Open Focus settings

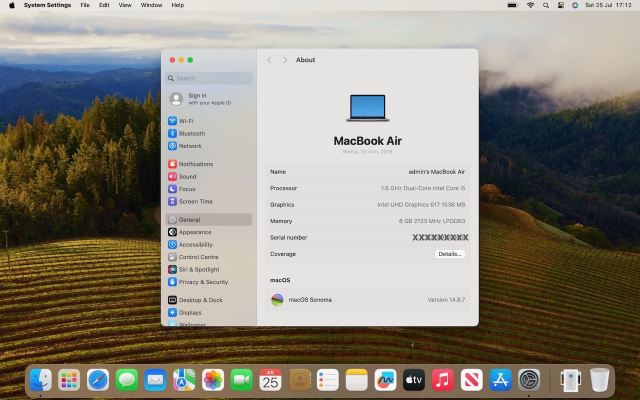coord(182,189)
